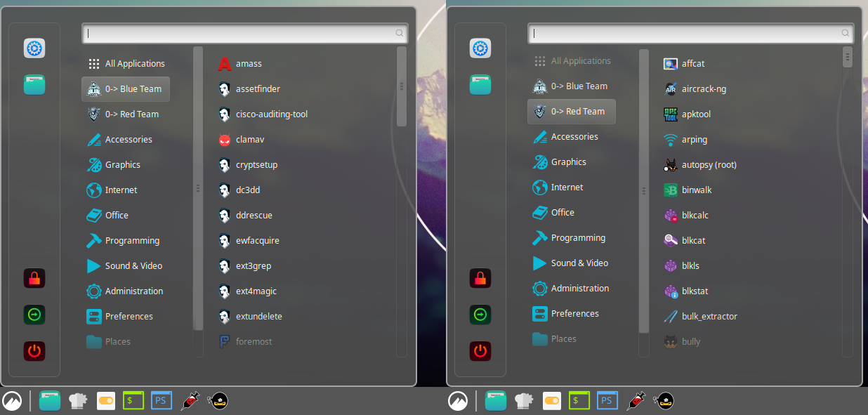
Task: Open the PowerShell terminal from the taskbar
Action: [161, 400]
